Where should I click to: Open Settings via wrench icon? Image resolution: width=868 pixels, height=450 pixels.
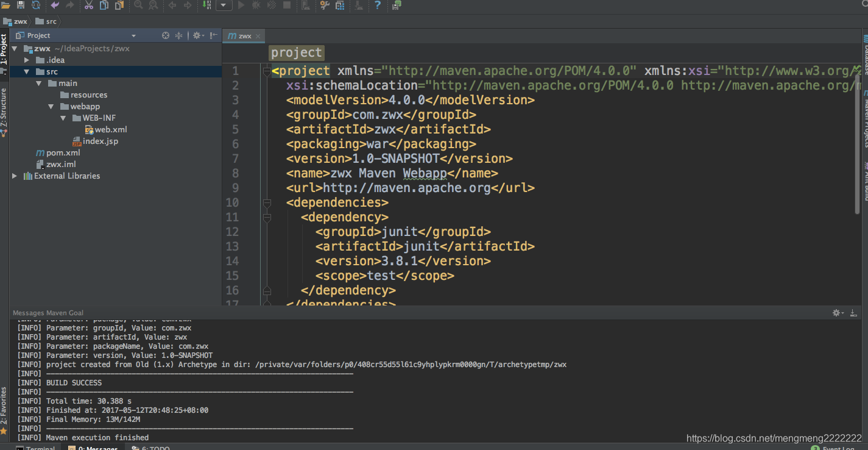pos(325,5)
